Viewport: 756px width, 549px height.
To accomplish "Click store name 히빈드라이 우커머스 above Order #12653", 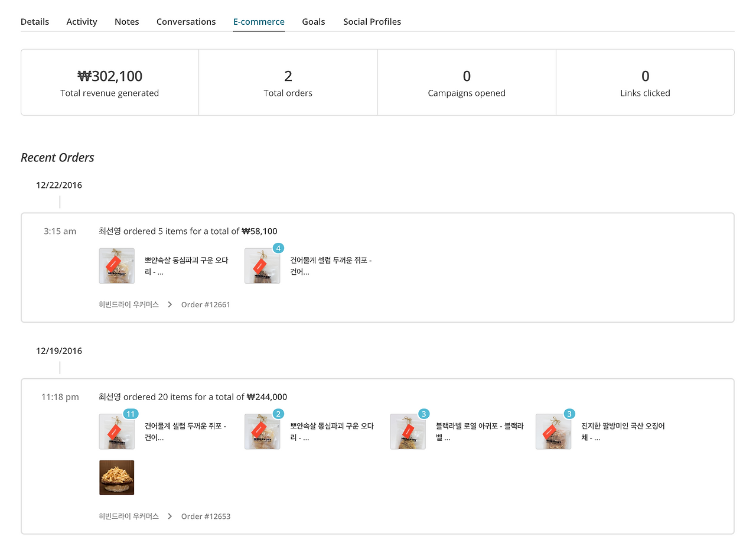I will (x=129, y=516).
